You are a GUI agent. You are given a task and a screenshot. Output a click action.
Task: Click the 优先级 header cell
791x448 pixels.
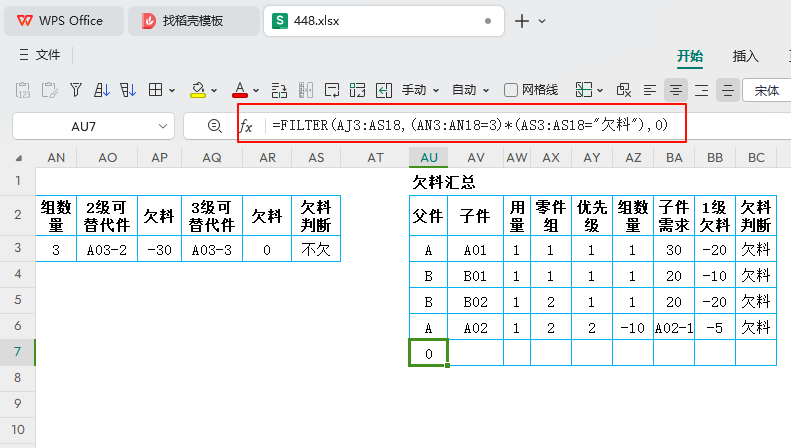[x=592, y=216]
